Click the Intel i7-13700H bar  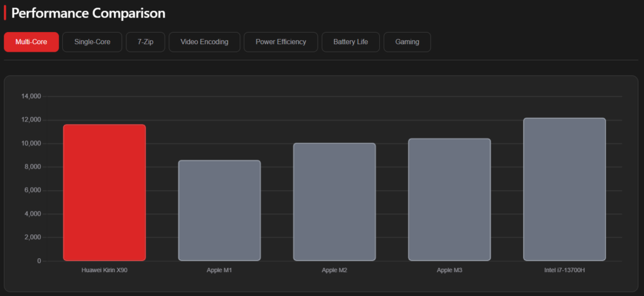pos(564,189)
